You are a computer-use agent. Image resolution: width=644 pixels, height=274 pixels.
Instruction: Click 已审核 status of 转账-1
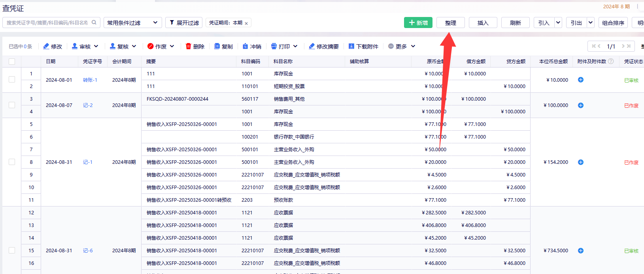coord(631,80)
